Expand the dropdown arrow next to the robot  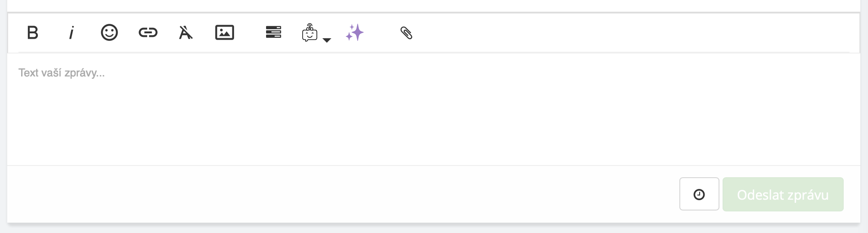327,40
